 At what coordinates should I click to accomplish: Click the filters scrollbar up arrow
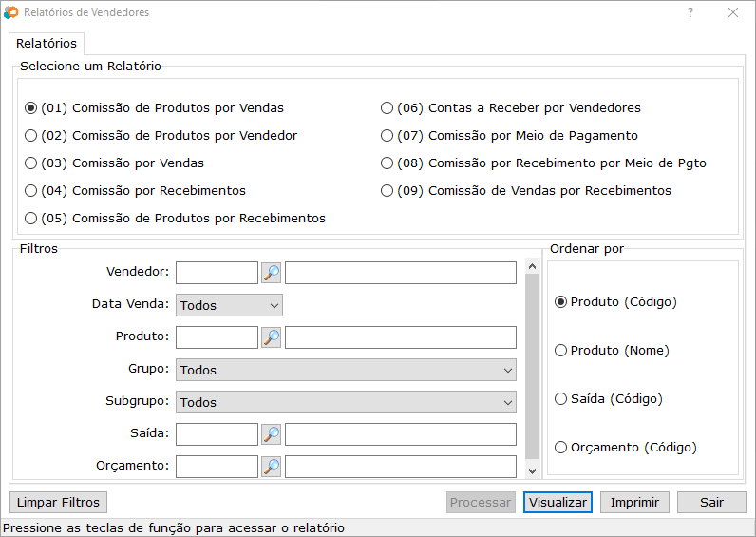[x=532, y=267]
